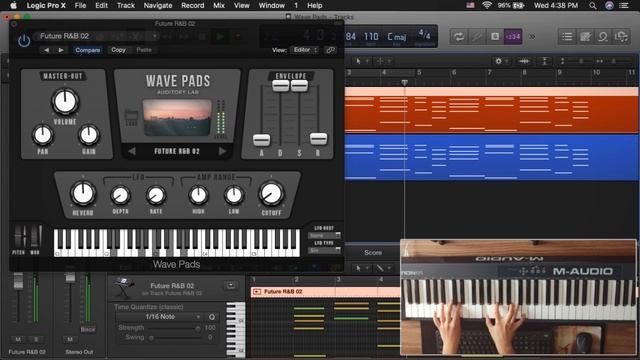Screen dimensions: 640x360
Task: Click the envelope Attack fader
Action: coord(261,140)
